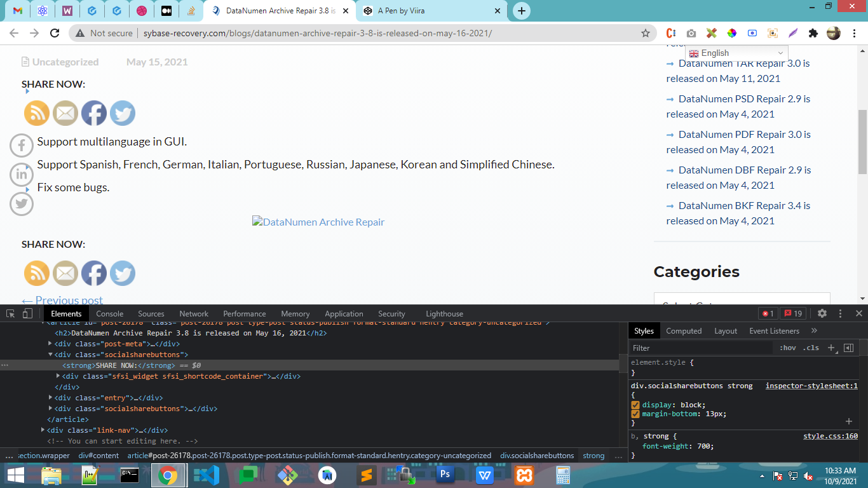The width and height of the screenshot is (868, 488).
Task: Open DevTools customize three-dot menu
Action: click(840, 313)
